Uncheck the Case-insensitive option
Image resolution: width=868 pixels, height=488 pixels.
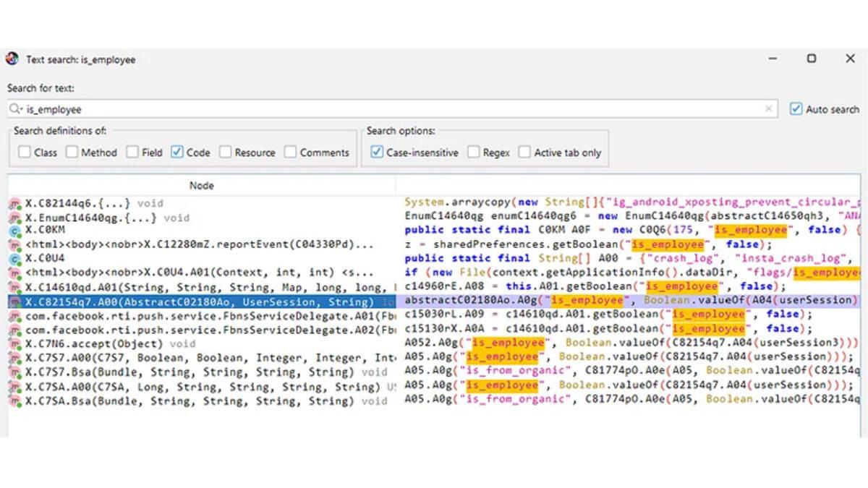coord(377,153)
